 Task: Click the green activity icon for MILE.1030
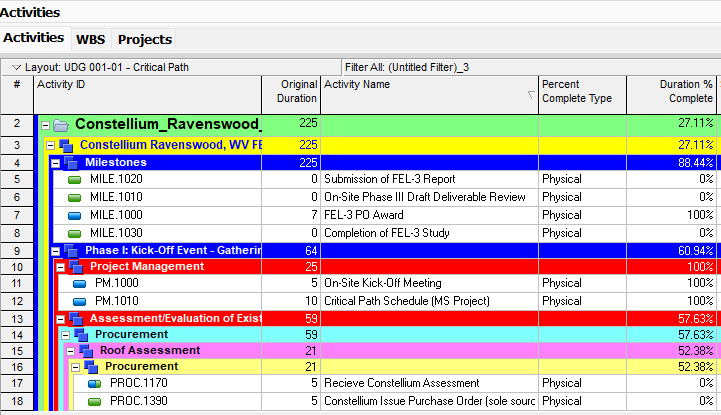click(x=74, y=233)
